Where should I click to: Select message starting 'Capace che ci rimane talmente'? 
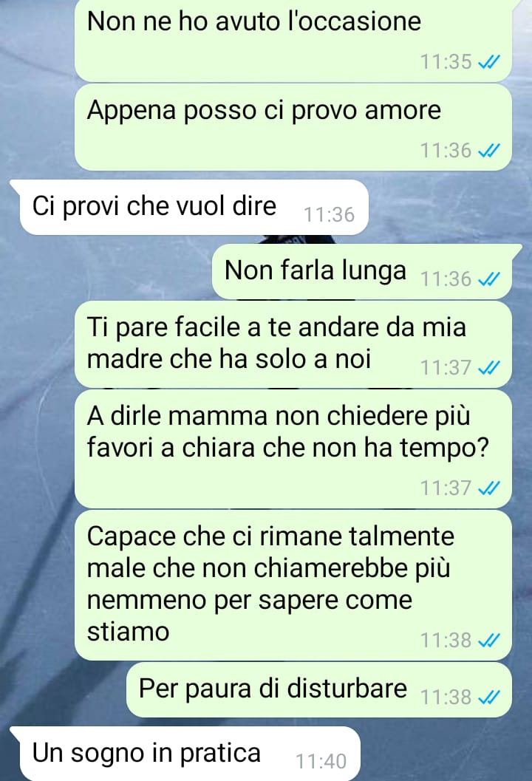(x=293, y=585)
